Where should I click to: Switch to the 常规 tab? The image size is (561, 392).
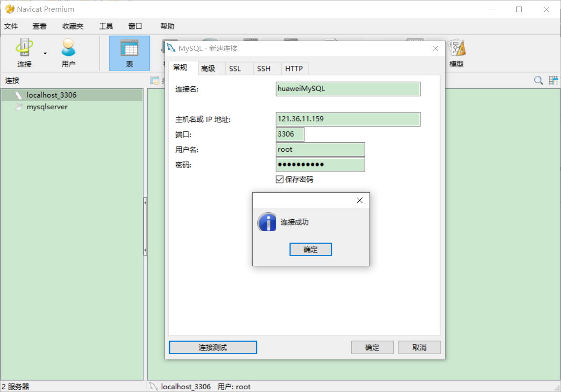click(x=183, y=68)
